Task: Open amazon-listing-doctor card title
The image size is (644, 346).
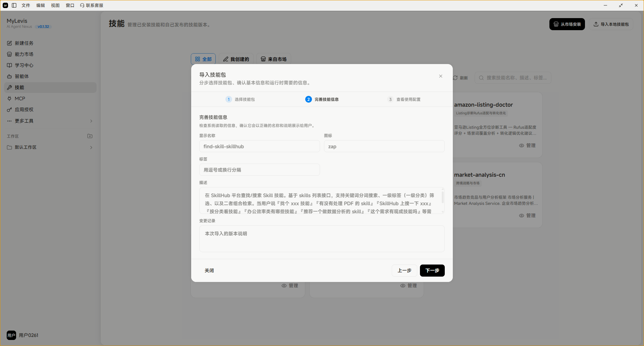Action: pos(483,105)
